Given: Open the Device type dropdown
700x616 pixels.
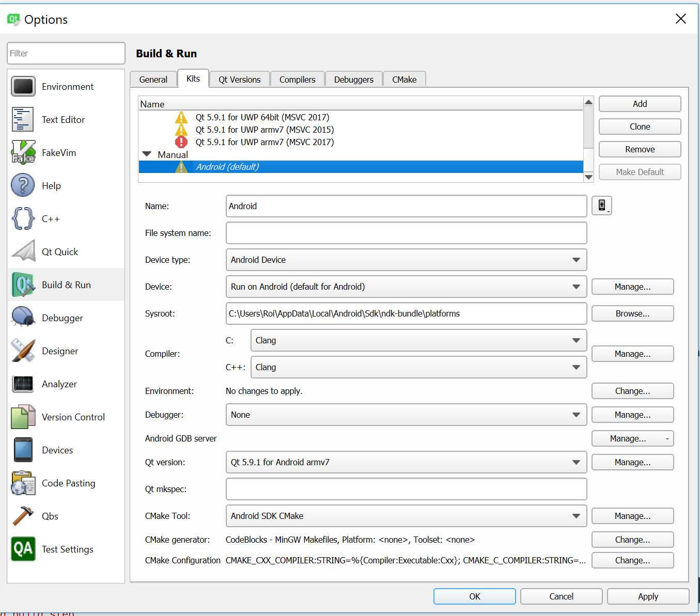Looking at the screenshot, I should click(406, 260).
